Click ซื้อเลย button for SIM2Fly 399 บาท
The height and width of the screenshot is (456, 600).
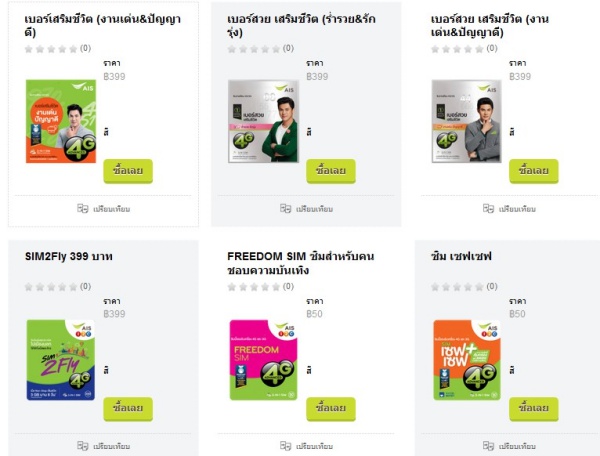click(x=128, y=409)
